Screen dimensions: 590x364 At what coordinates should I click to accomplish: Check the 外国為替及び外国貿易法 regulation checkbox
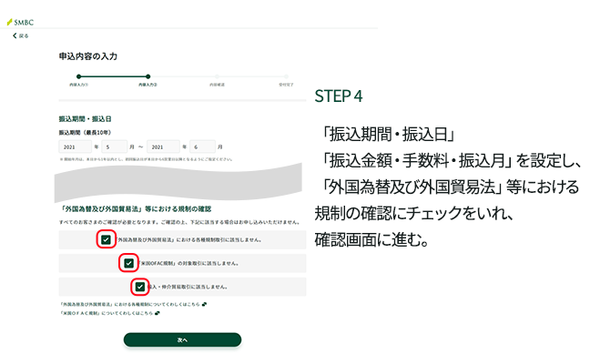106,239
